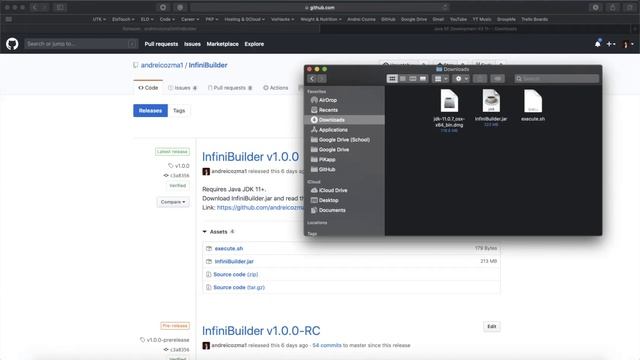Go to Pull requests in GitHub header
The height and width of the screenshot is (360, 640).
(x=161, y=44)
